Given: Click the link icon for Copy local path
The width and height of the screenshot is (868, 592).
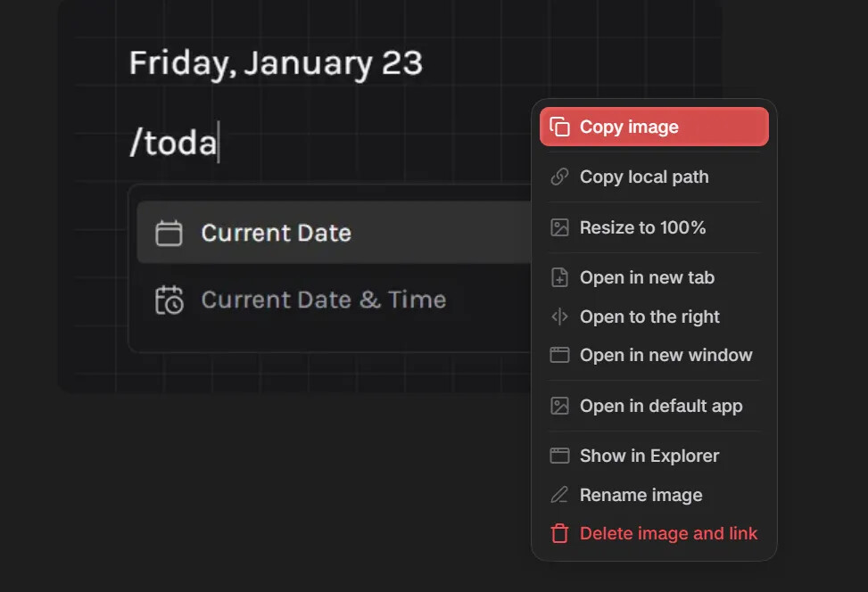Looking at the screenshot, I should pos(559,177).
